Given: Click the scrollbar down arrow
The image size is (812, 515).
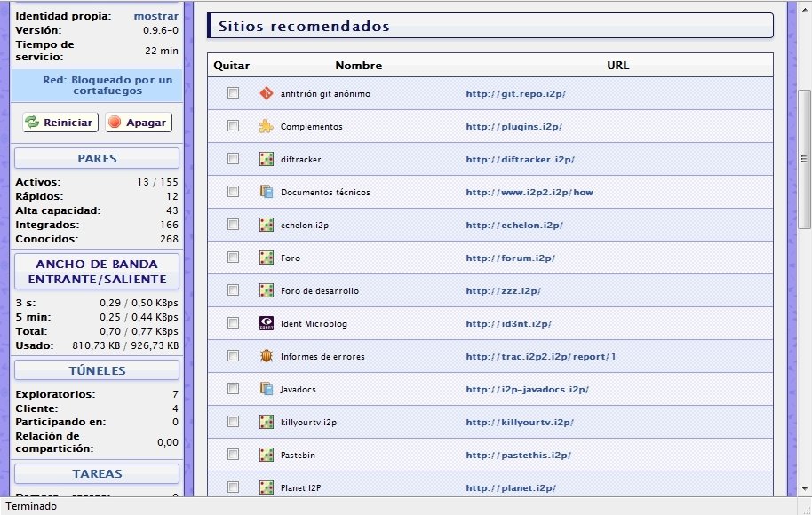Looking at the screenshot, I should (804, 488).
